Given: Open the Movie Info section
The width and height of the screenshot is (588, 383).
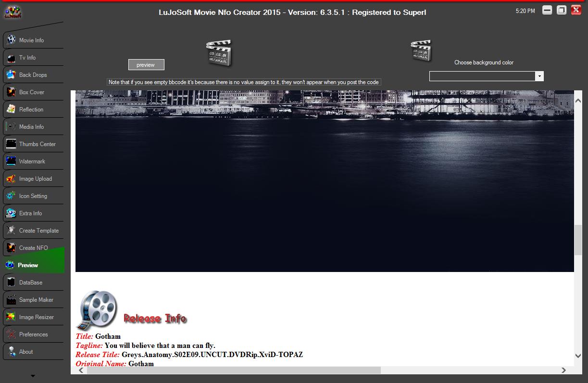Looking at the screenshot, I should 33,40.
